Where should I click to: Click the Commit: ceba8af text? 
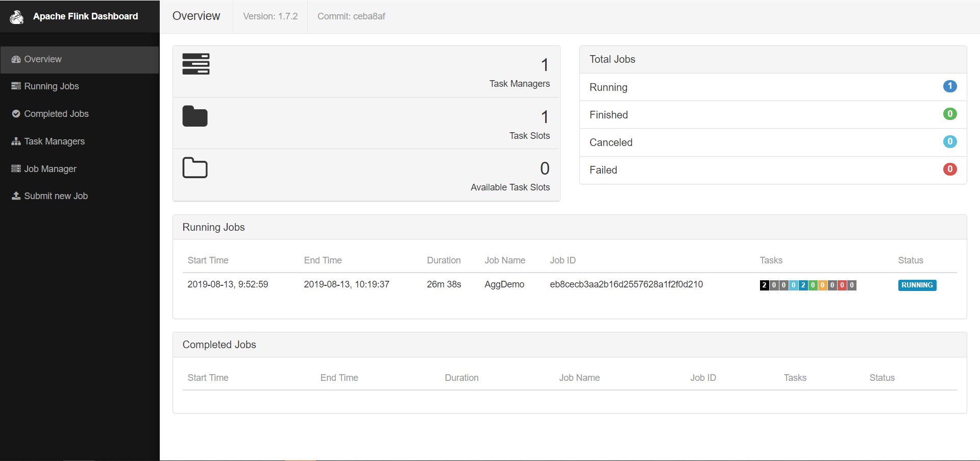(x=351, y=16)
